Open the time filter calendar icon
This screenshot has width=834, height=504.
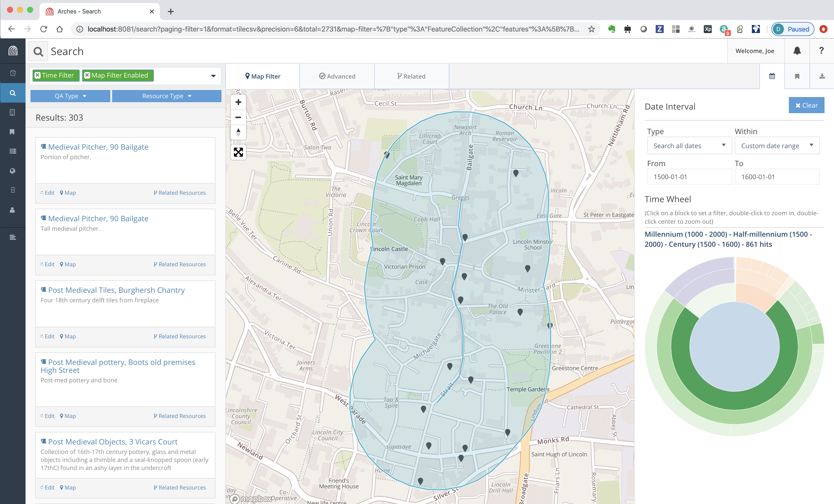pos(772,76)
